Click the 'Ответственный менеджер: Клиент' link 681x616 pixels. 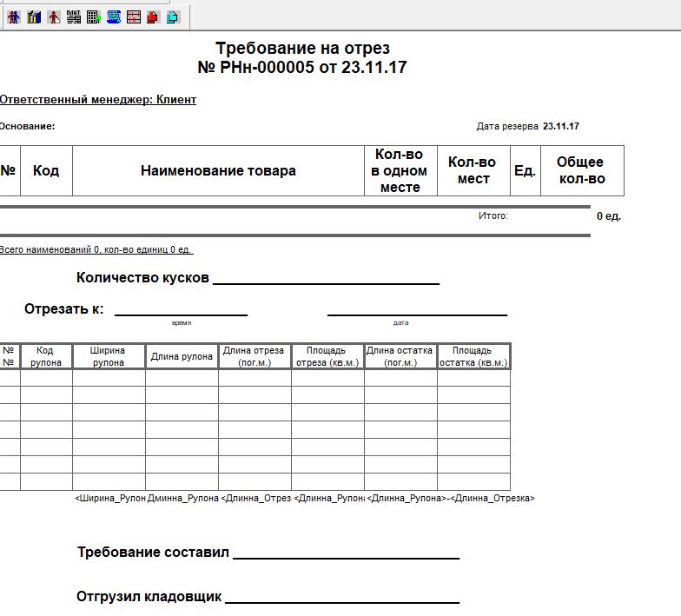click(97, 100)
